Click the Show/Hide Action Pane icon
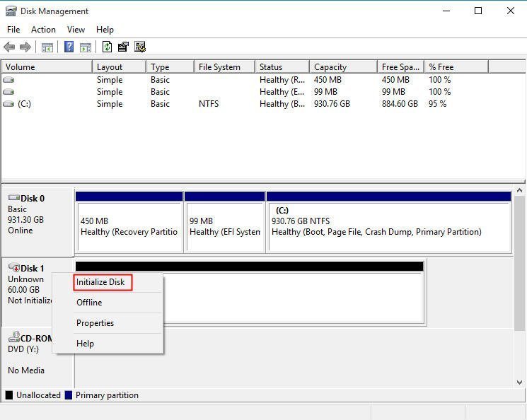Image resolution: width=527 pixels, height=420 pixels. coord(86,47)
